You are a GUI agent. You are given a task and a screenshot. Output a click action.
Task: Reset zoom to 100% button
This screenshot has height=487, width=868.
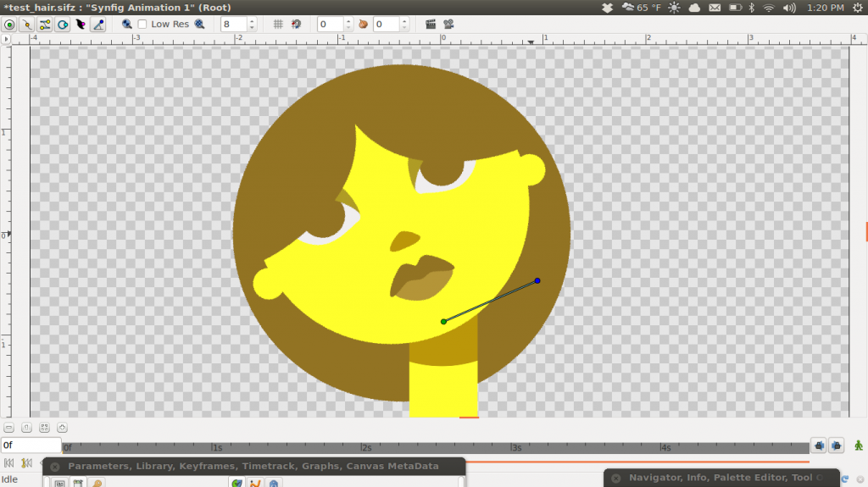(26, 428)
